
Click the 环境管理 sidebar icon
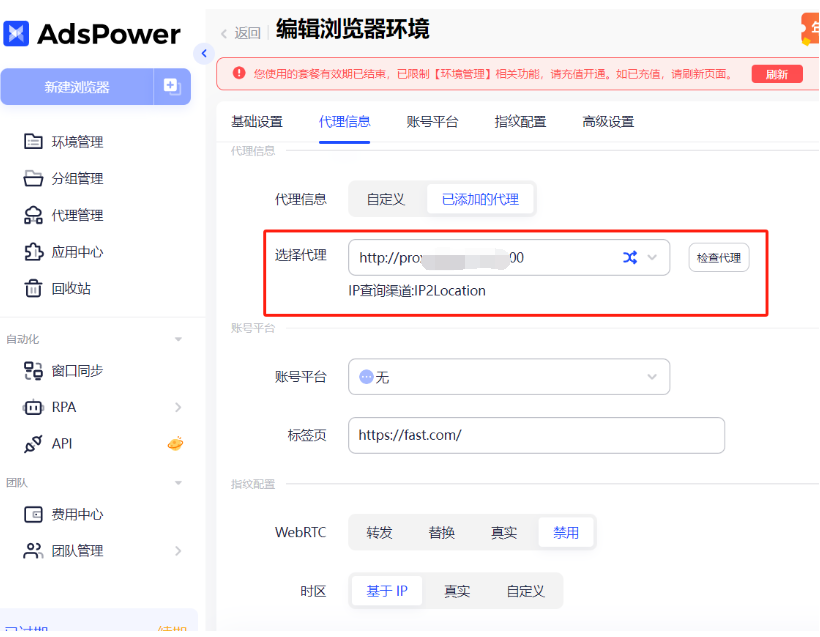pyautogui.click(x=33, y=142)
